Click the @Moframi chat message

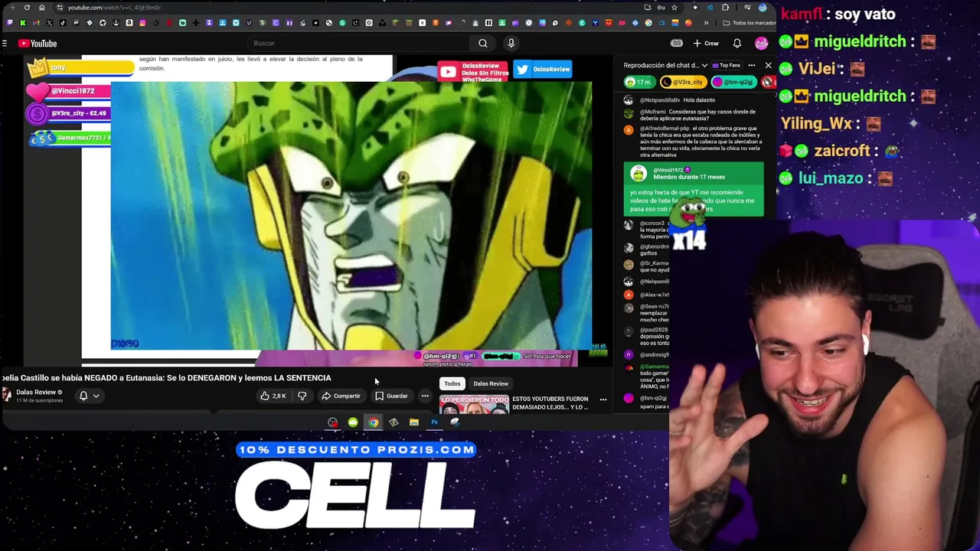pos(693,116)
